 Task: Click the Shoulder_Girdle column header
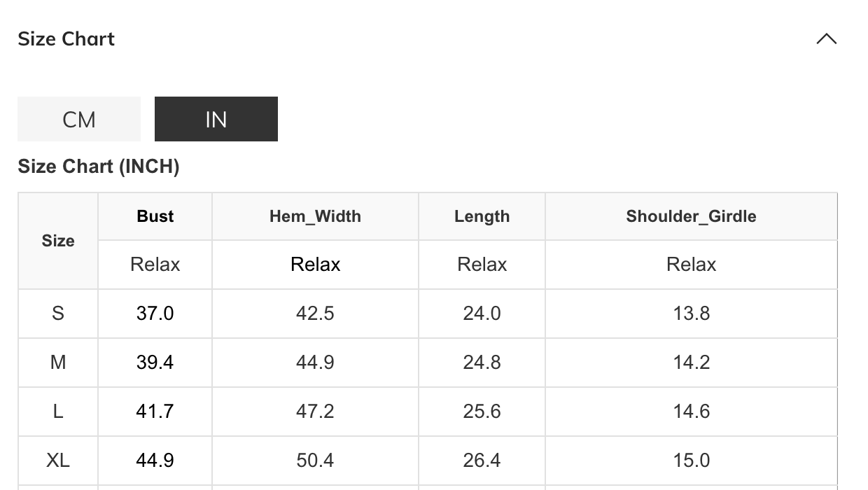[x=691, y=216]
